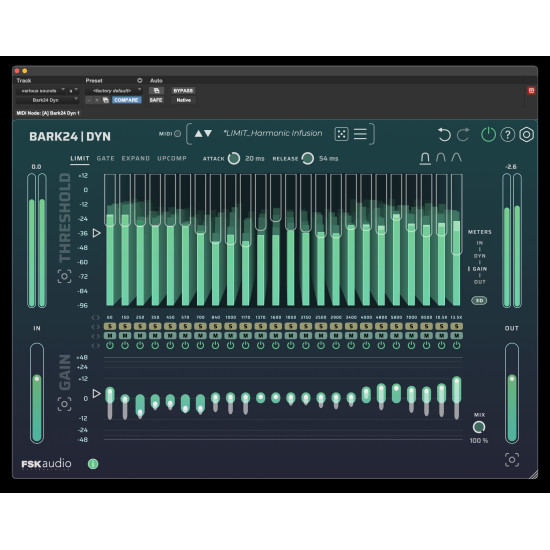
Task: Click the randomize dice icon
Action: point(341,134)
